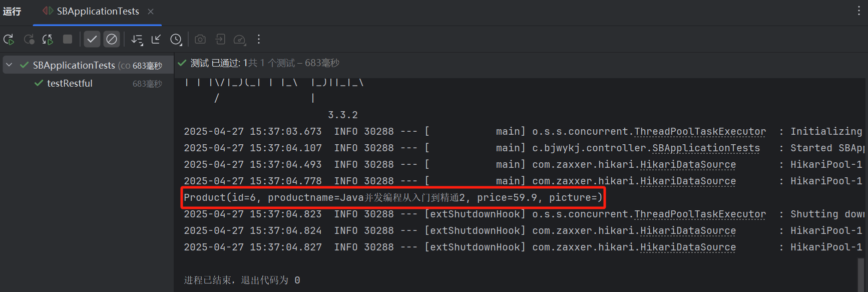The height and width of the screenshot is (292, 868).
Task: Click the console vertical scrollbar
Action: (x=861, y=274)
